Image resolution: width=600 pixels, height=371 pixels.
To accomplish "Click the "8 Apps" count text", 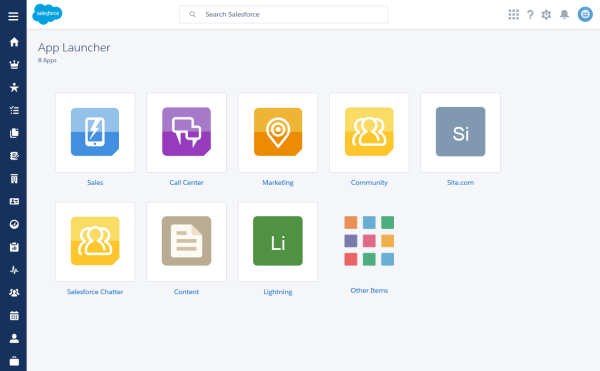I will (47, 60).
